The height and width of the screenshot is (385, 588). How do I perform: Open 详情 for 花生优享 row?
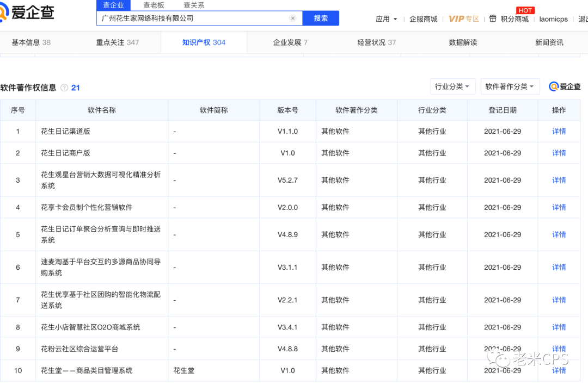coord(559,300)
